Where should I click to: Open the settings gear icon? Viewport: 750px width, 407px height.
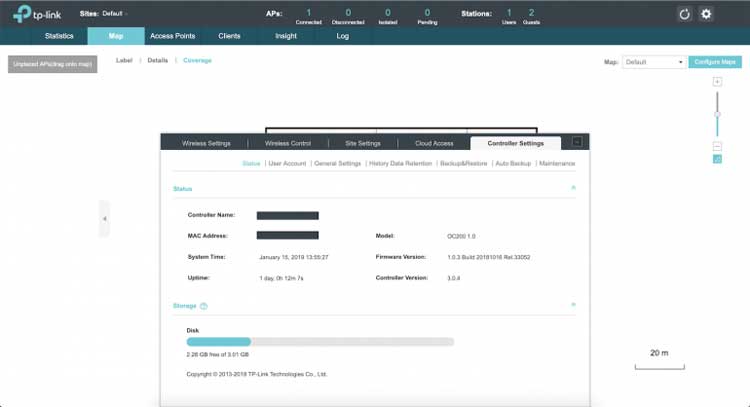[x=706, y=14]
